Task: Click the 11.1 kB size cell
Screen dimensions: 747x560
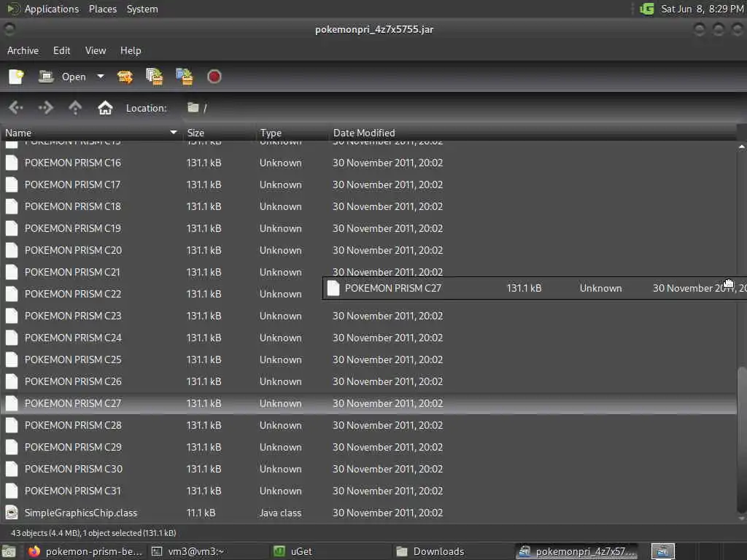Action: 201,513
